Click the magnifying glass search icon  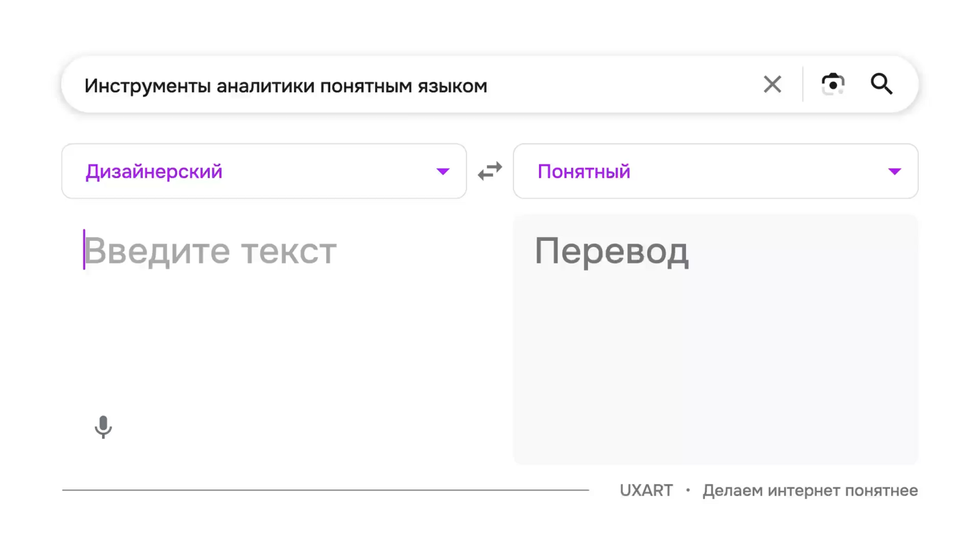coord(881,85)
